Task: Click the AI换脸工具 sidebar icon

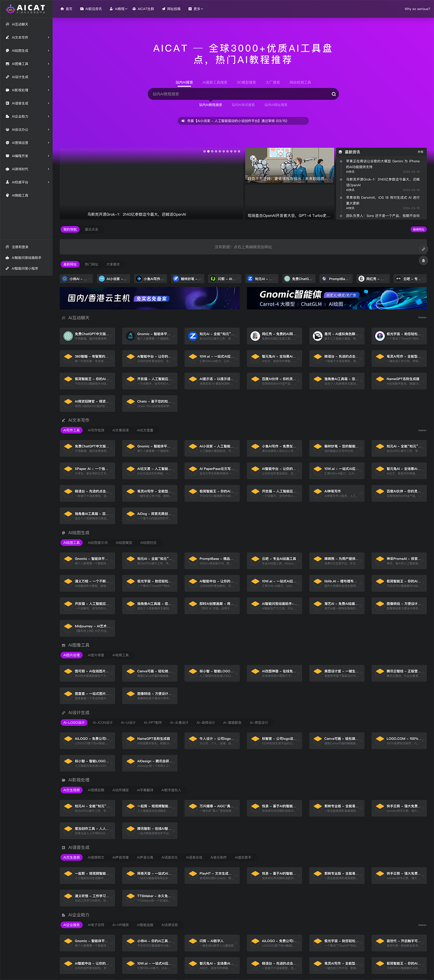Action: (x=7, y=195)
